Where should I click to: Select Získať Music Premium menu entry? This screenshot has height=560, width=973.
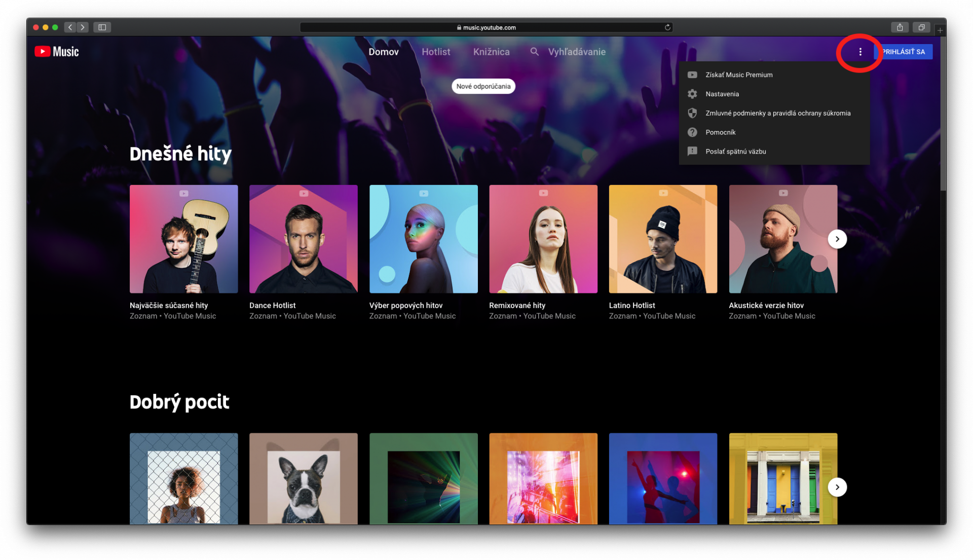click(774, 75)
